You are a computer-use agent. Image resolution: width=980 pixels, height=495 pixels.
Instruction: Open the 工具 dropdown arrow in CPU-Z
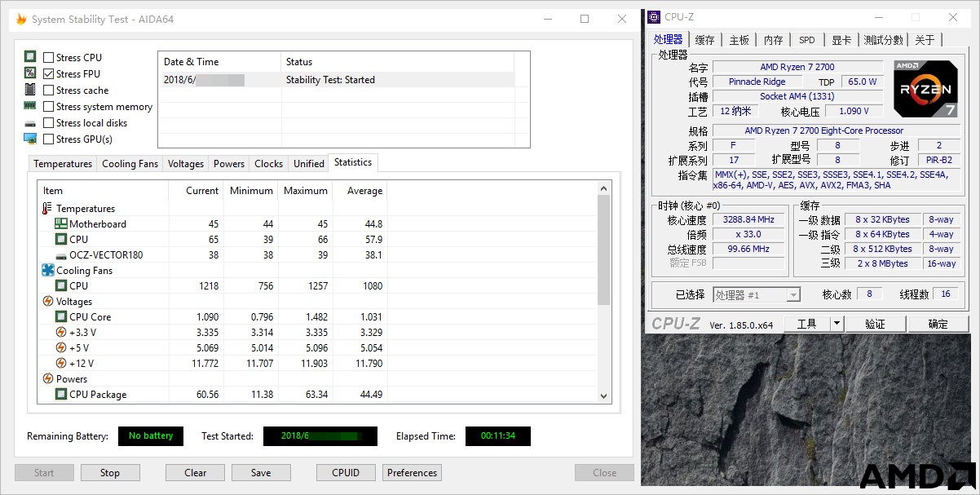(x=837, y=324)
